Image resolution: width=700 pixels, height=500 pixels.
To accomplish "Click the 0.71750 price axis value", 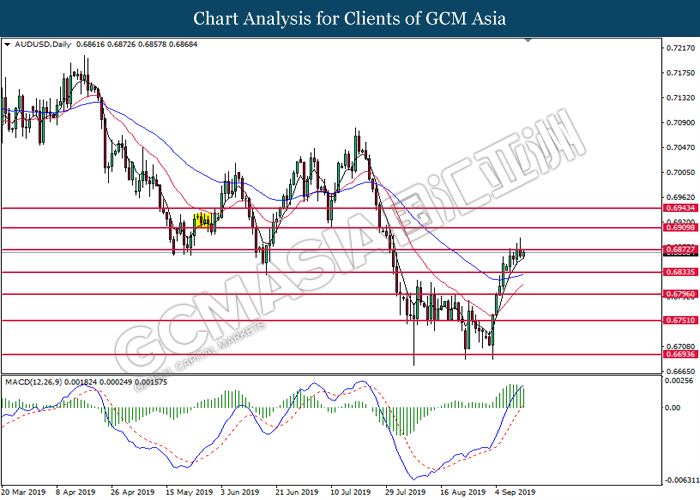I will point(681,73).
